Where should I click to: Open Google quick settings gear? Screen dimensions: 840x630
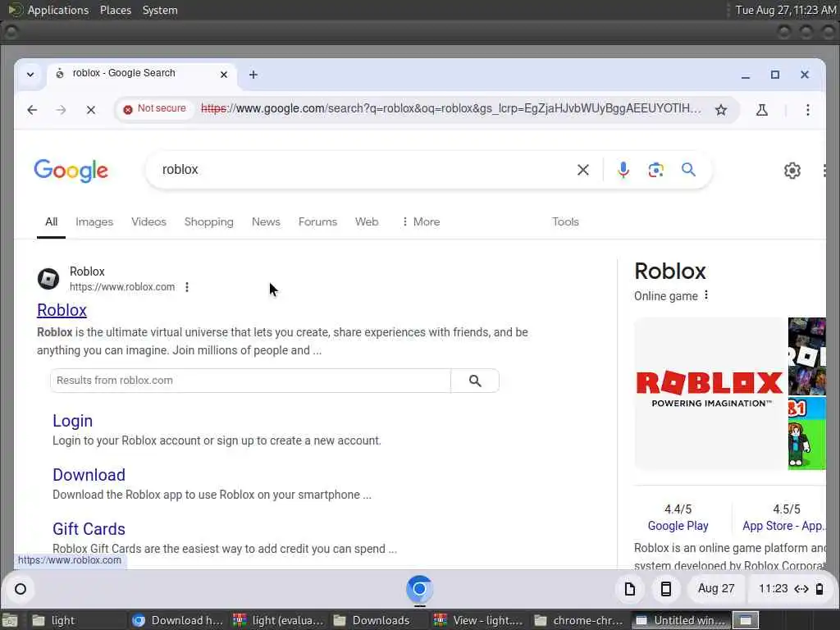click(x=792, y=171)
